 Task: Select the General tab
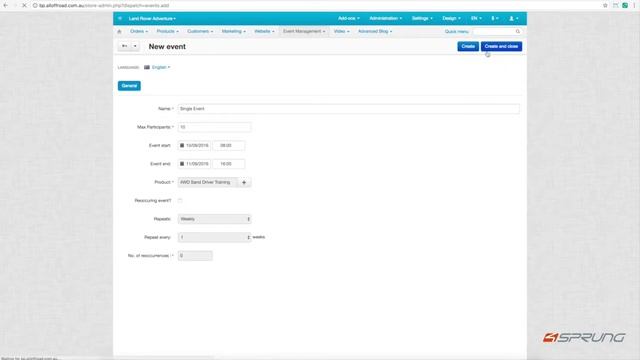click(129, 86)
